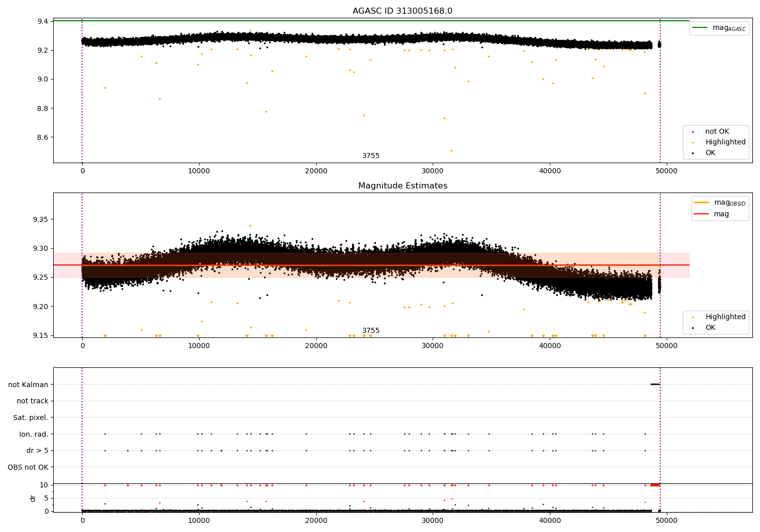Click the 9.4 tick on top y-axis
The width and height of the screenshot is (760, 532).
43,21
